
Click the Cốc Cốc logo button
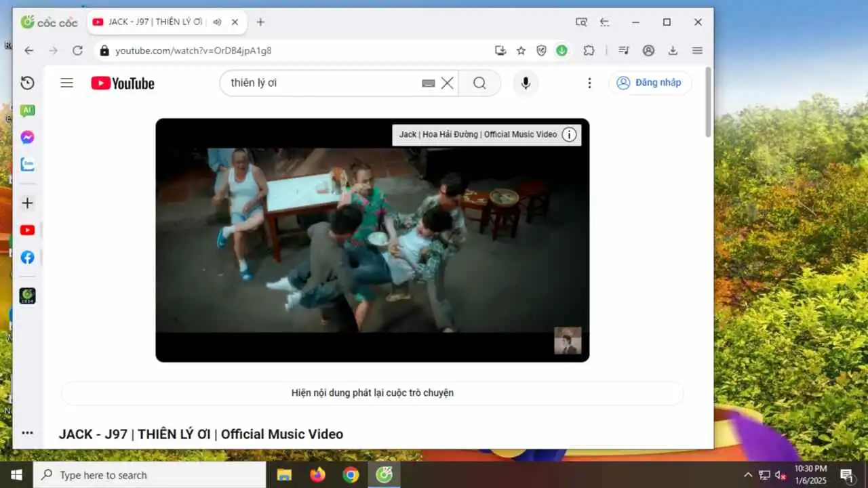(49, 22)
